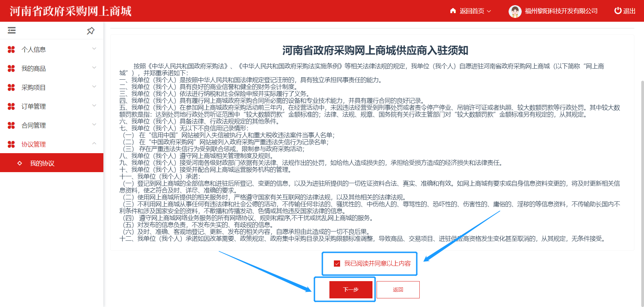Click the 返回 button
The width and height of the screenshot is (644, 307).
point(398,290)
